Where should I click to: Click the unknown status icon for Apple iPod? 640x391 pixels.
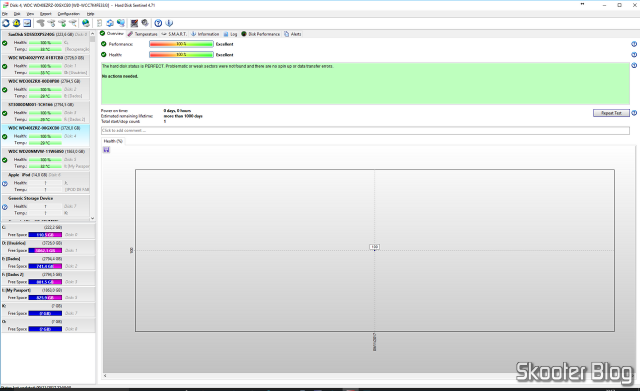pyautogui.click(x=5, y=184)
